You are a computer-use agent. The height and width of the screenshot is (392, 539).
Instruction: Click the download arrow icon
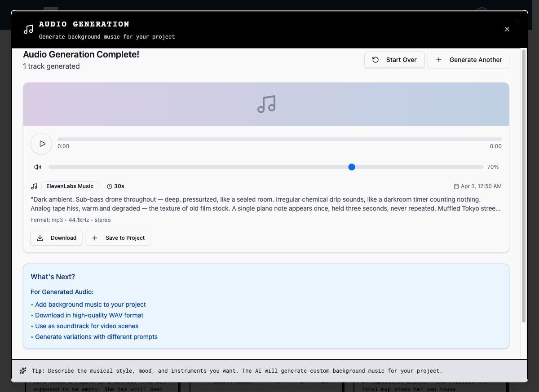(40, 238)
